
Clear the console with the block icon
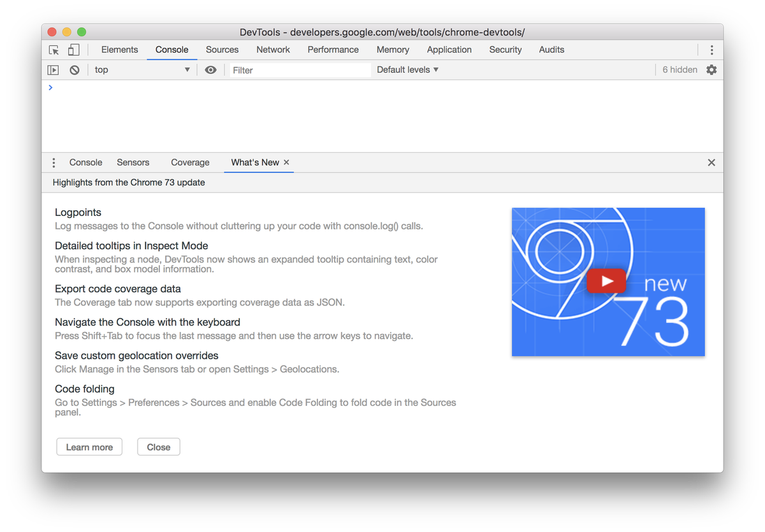[x=75, y=70]
